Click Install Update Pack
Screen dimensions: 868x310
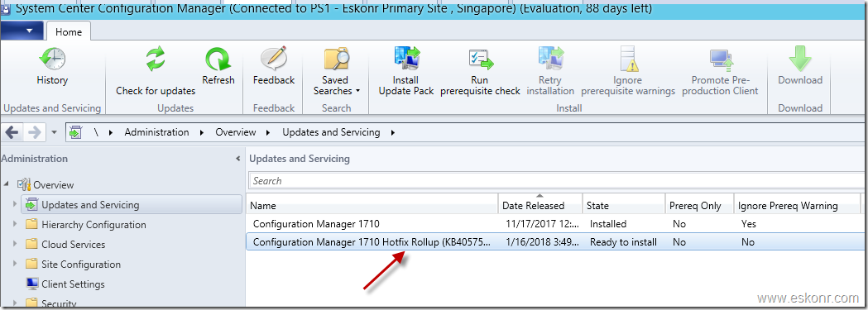[405, 72]
